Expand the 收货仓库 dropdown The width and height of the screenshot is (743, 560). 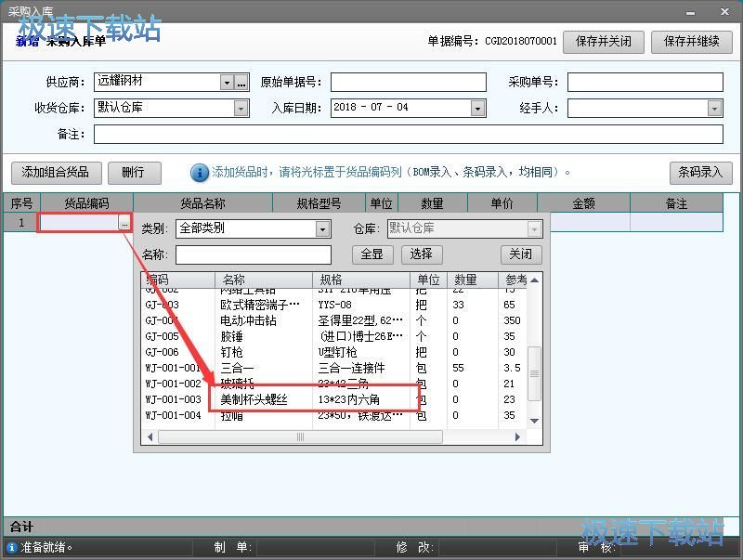click(241, 109)
